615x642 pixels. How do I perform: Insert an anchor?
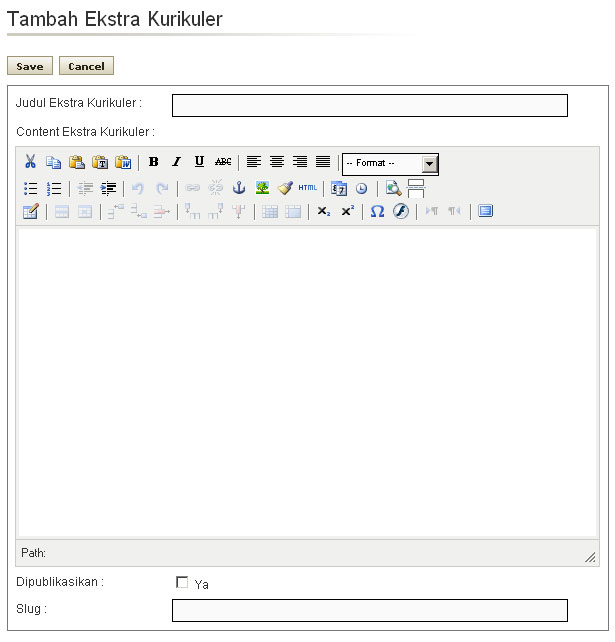[x=239, y=188]
